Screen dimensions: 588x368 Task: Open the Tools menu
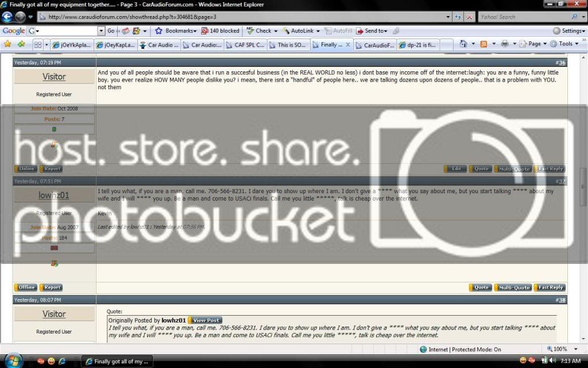(x=564, y=44)
